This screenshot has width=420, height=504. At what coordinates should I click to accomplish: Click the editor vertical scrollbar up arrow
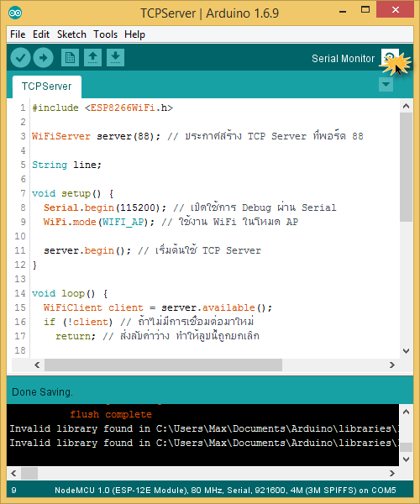407,106
